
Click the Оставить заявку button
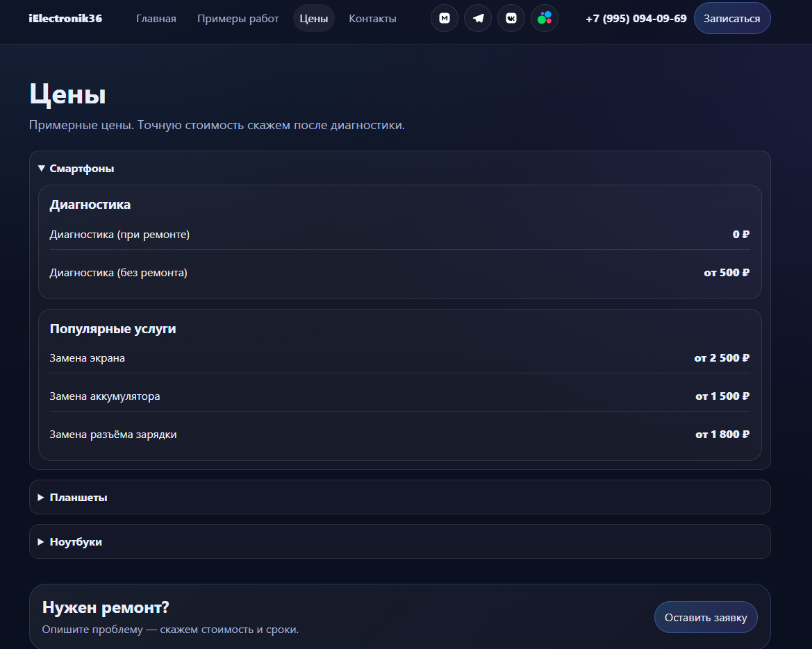pos(705,617)
